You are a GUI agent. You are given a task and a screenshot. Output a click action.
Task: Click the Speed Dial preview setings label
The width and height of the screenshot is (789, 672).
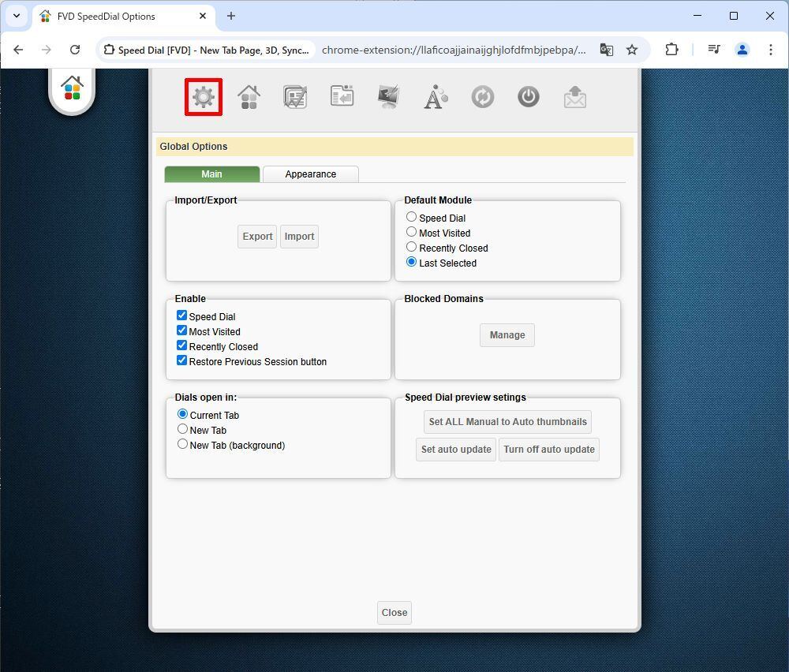click(466, 398)
